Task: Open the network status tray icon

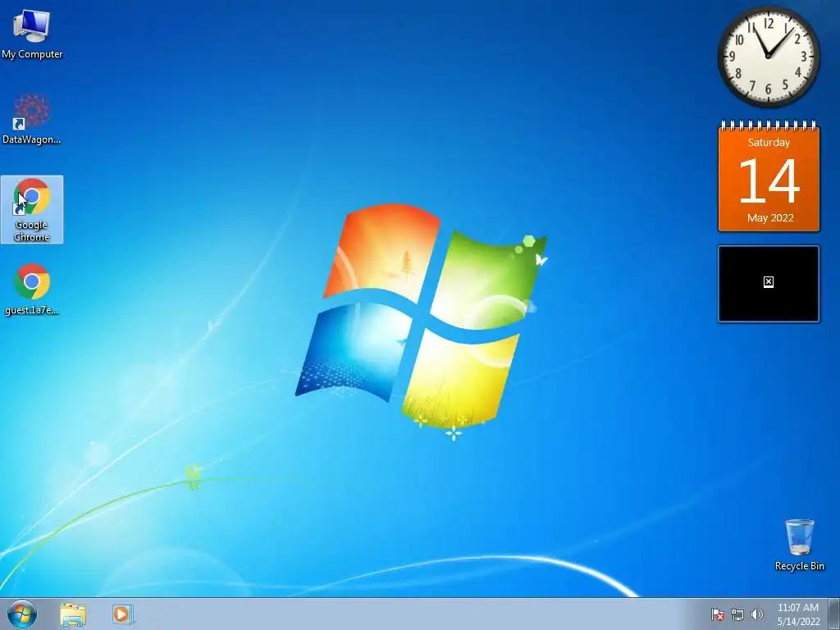Action: click(x=737, y=614)
